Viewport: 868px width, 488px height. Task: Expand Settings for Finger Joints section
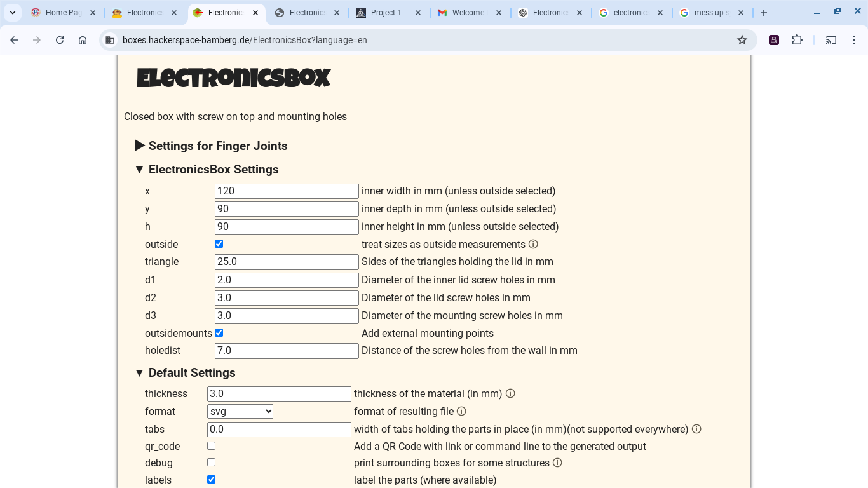pyautogui.click(x=211, y=146)
